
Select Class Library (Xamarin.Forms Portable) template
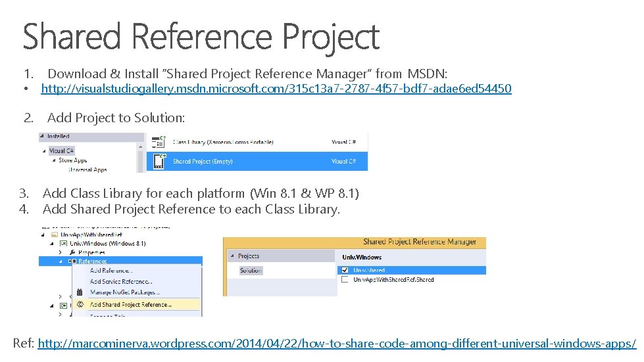257,143
